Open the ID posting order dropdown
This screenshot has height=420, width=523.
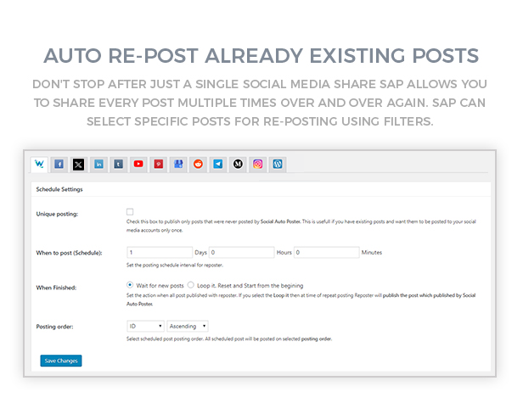(145, 326)
